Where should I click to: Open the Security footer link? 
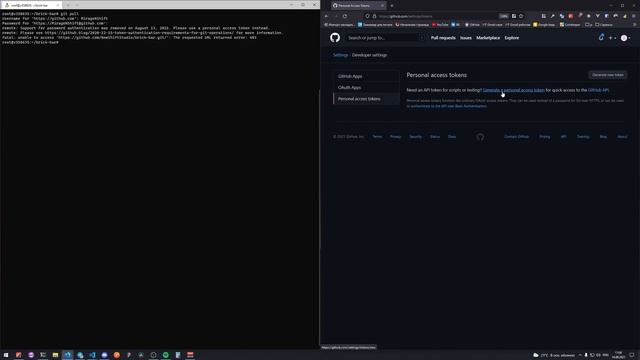pyautogui.click(x=416, y=137)
